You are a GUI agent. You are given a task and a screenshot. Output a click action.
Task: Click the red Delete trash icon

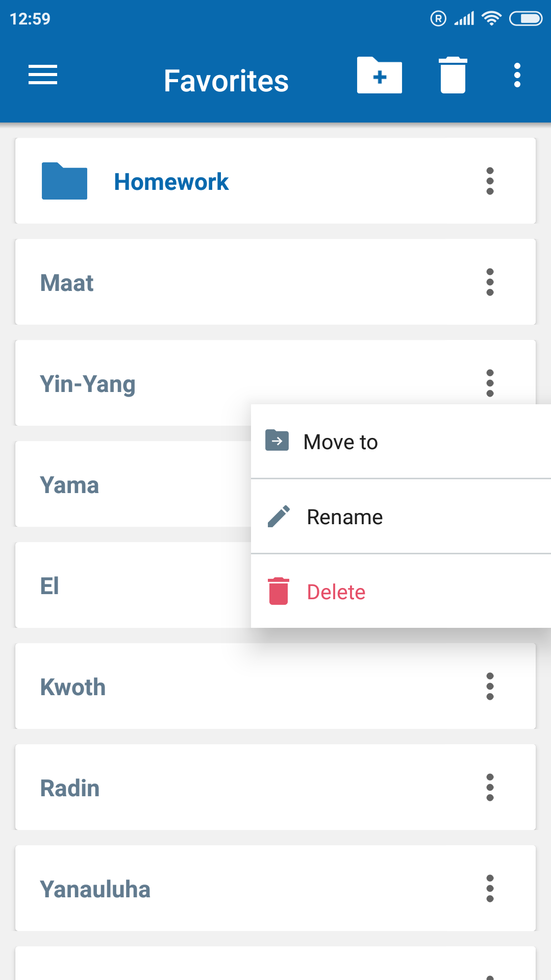coord(279,591)
